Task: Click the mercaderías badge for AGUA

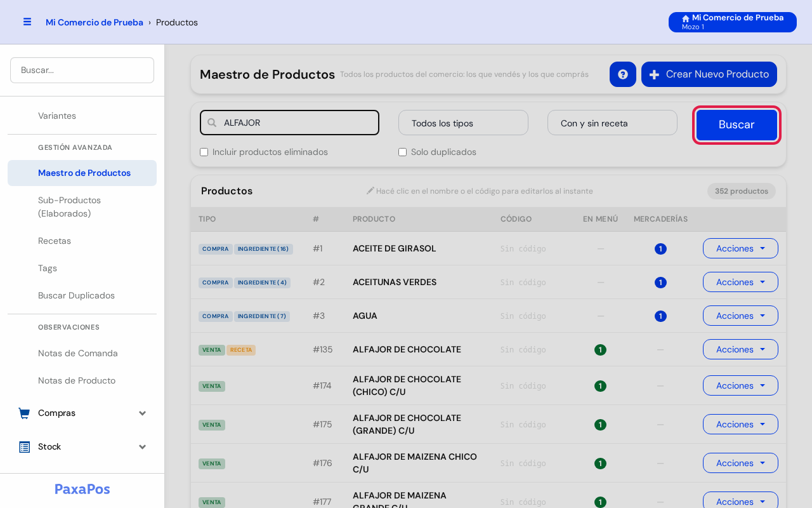Action: [660, 316]
